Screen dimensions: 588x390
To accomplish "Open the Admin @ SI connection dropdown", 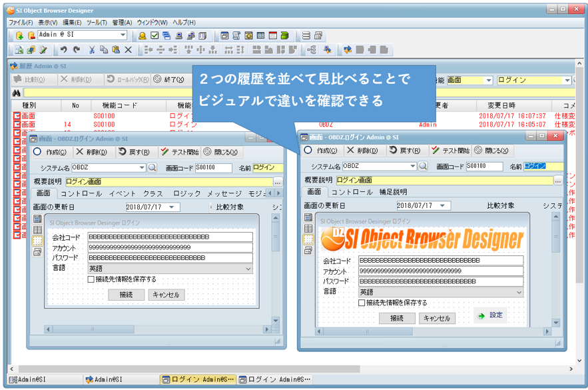I will tap(123, 35).
